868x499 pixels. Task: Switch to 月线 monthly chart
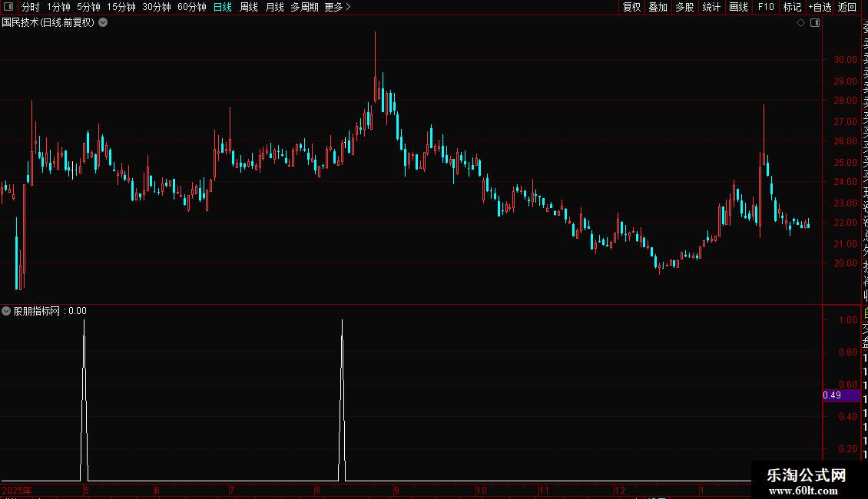pyautogui.click(x=274, y=7)
